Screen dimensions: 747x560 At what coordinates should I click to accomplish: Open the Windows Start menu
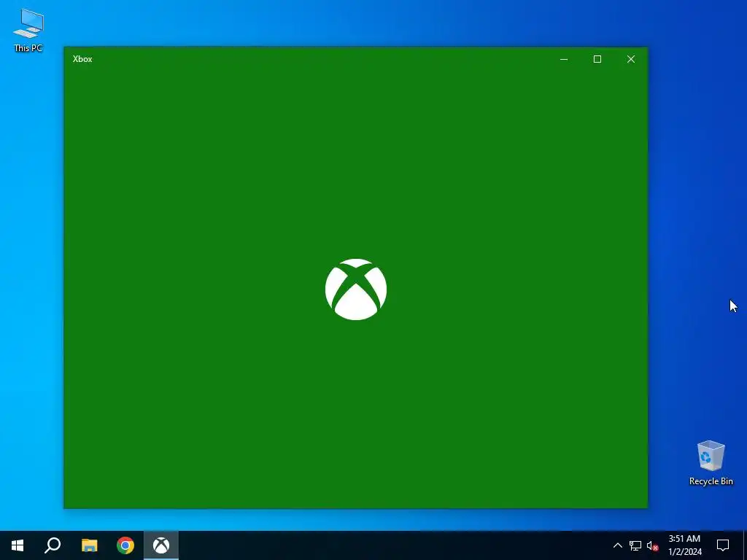pos(18,545)
